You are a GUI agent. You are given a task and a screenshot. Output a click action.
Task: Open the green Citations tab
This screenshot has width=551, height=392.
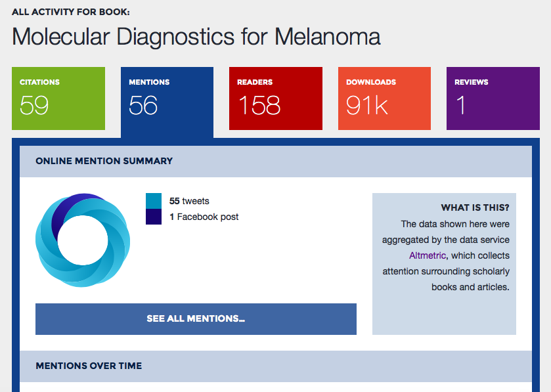coord(58,98)
